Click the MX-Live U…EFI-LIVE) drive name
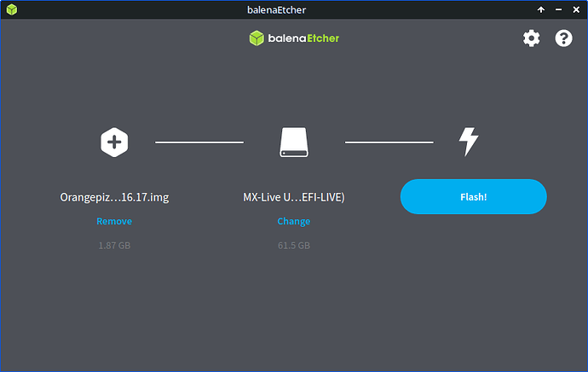This screenshot has height=372, width=588. pos(294,197)
